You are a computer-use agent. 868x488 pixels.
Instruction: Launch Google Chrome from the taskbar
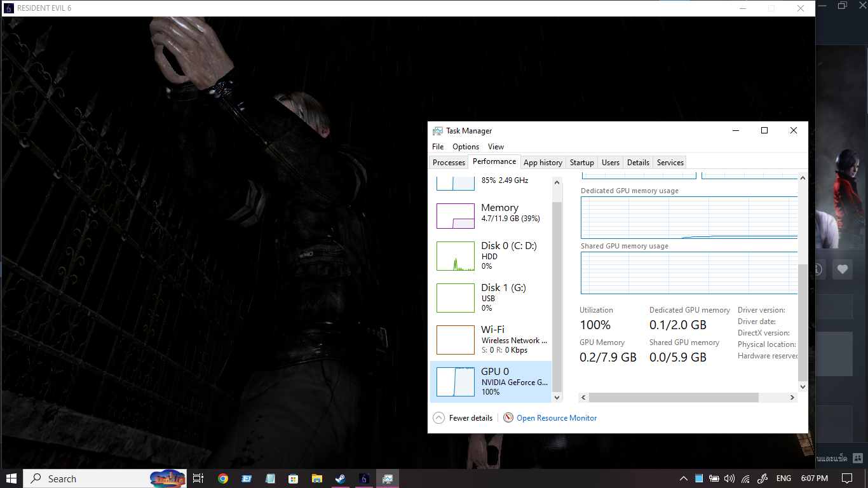[222, 478]
